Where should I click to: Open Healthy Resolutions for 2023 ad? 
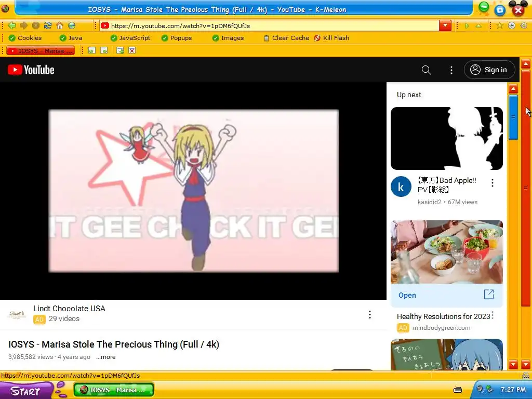[x=444, y=316]
